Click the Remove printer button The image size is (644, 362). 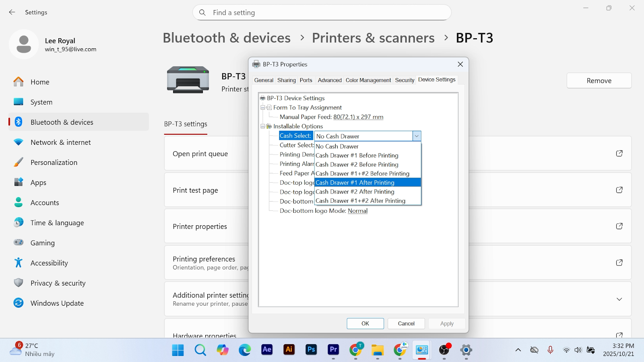pyautogui.click(x=599, y=81)
